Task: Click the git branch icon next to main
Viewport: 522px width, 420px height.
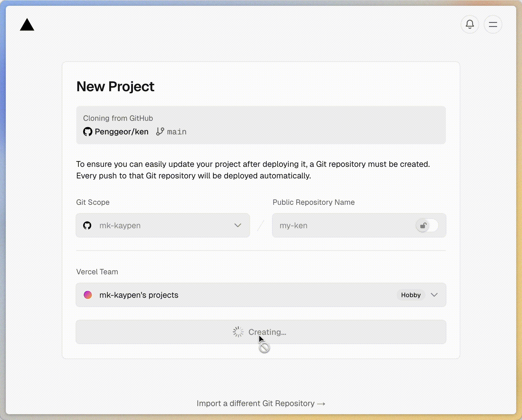Action: pos(160,132)
